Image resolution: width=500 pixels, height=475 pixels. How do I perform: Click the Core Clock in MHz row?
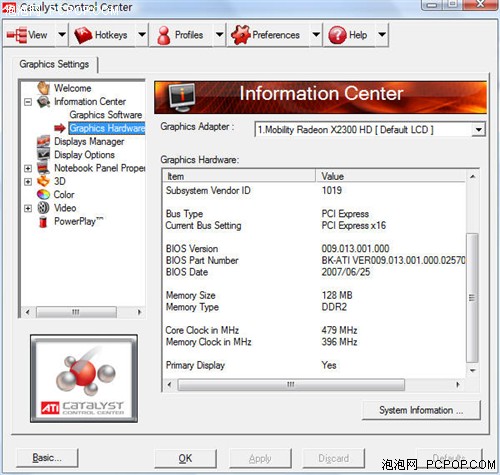(314, 330)
